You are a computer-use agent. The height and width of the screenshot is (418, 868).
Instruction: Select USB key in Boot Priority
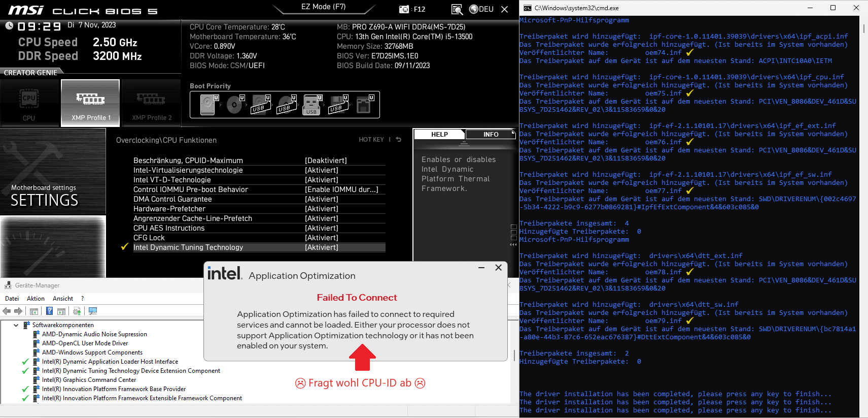[x=312, y=105]
